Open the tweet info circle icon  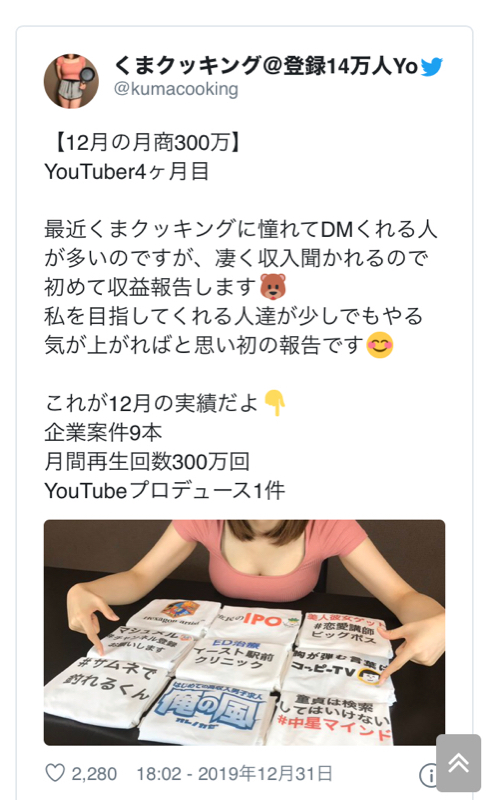pyautogui.click(x=428, y=776)
